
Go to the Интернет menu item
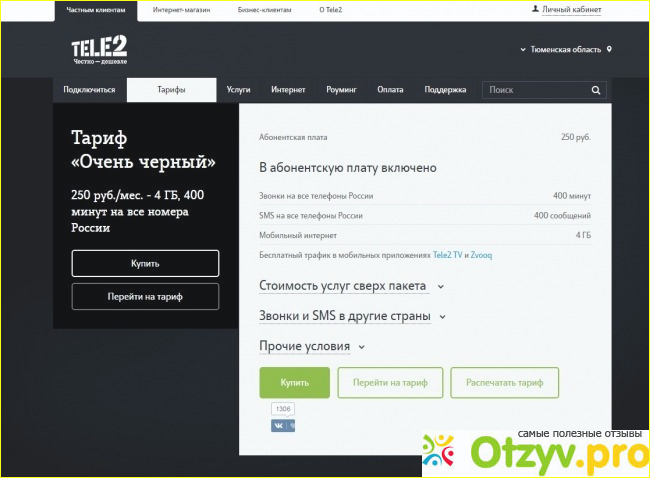[288, 90]
